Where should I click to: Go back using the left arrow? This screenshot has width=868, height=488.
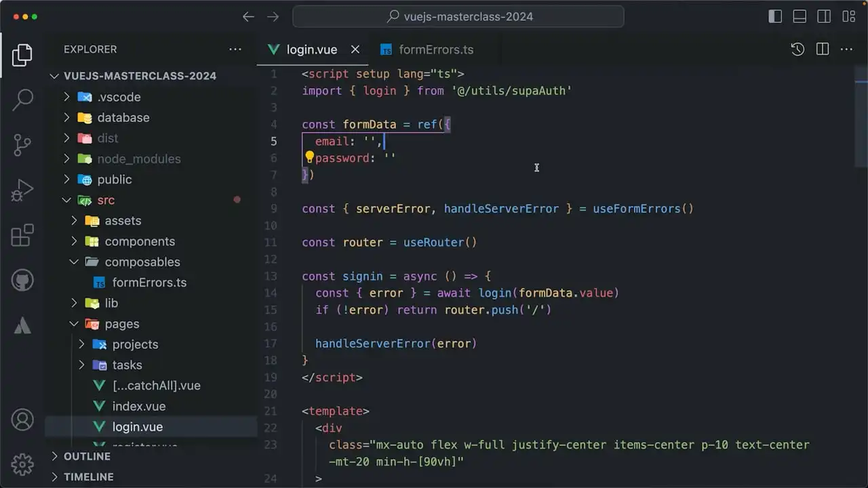pos(248,17)
